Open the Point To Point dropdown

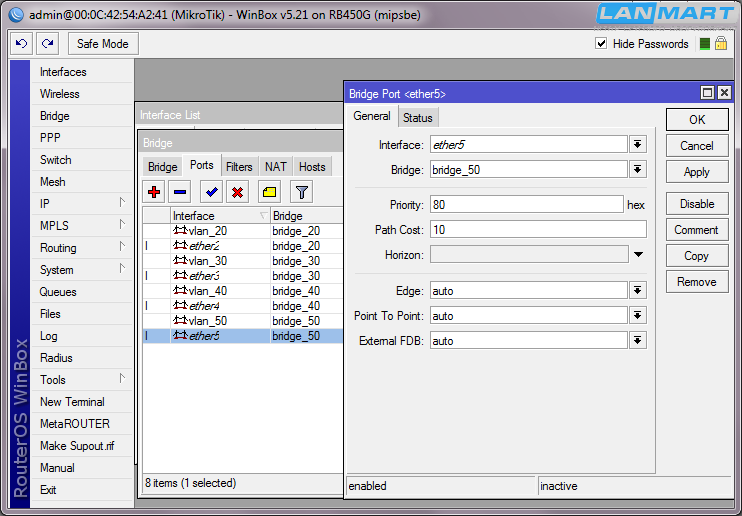(637, 315)
